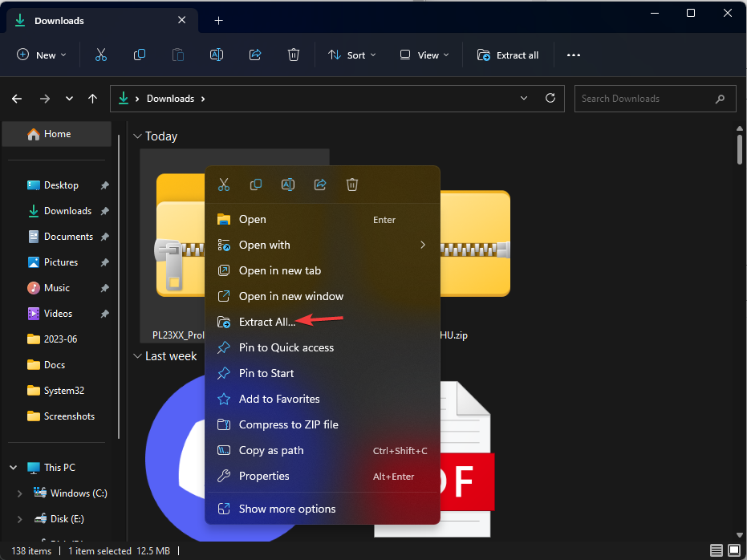Click the Share icon in the top toolbar
The width and height of the screenshot is (747, 560).
click(x=255, y=55)
